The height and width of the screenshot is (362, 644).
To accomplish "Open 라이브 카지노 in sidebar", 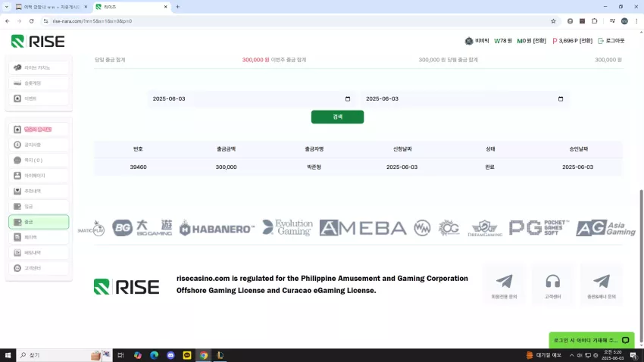I will pyautogui.click(x=39, y=67).
